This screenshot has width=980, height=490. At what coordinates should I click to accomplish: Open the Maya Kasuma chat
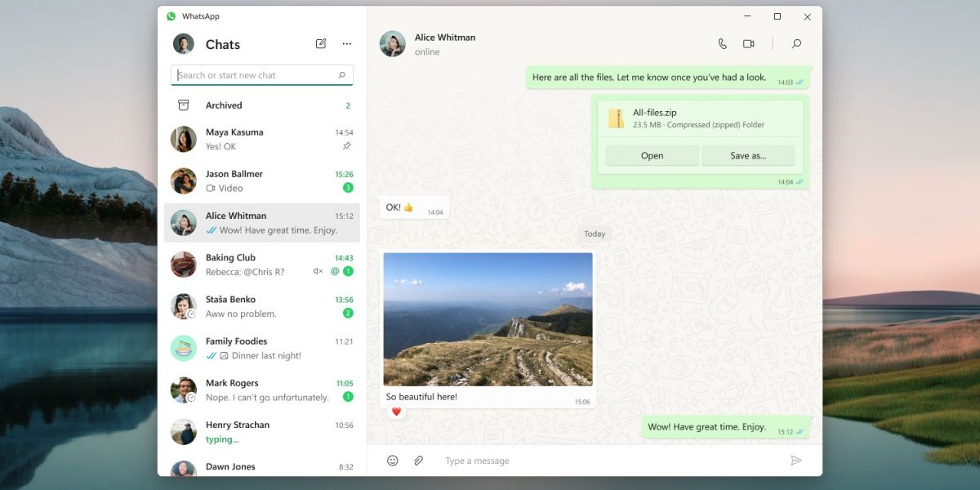pos(261,140)
